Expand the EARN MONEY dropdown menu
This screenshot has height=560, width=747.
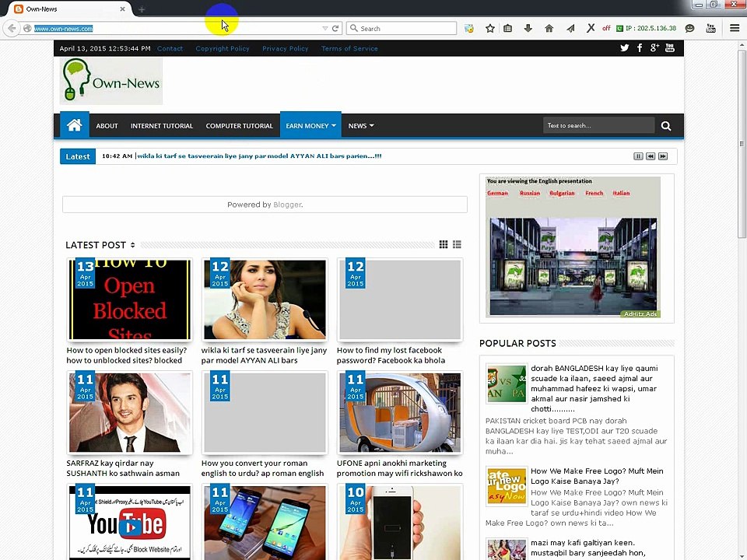pyautogui.click(x=310, y=125)
